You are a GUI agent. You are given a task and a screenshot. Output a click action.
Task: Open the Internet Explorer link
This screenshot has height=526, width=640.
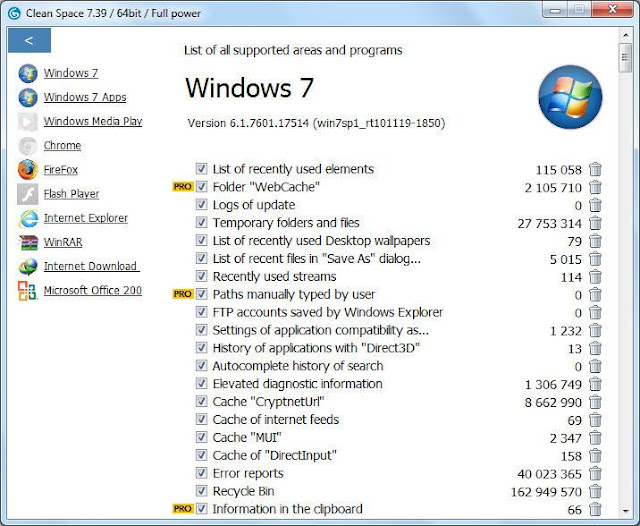(86, 218)
